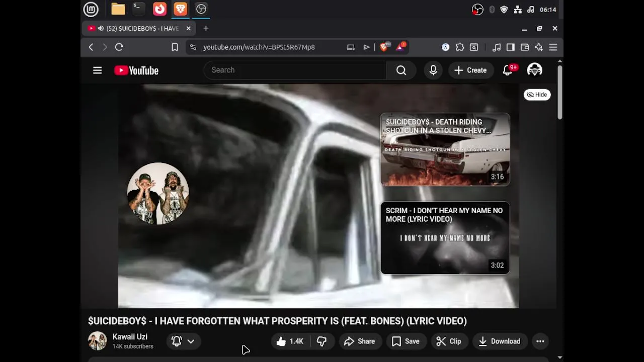Viewport: 644px width, 362px height.
Task: Open Scrim I Don't Hear My Name video
Action: (445, 238)
